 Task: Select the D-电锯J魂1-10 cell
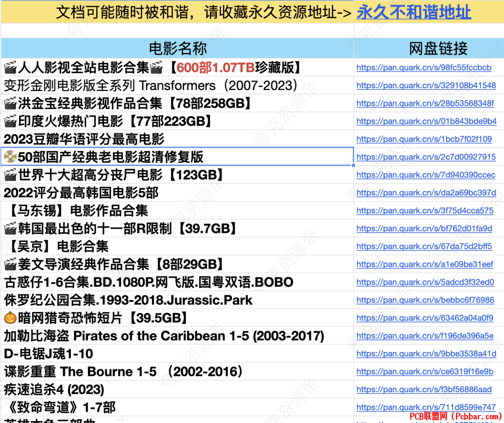click(177, 354)
